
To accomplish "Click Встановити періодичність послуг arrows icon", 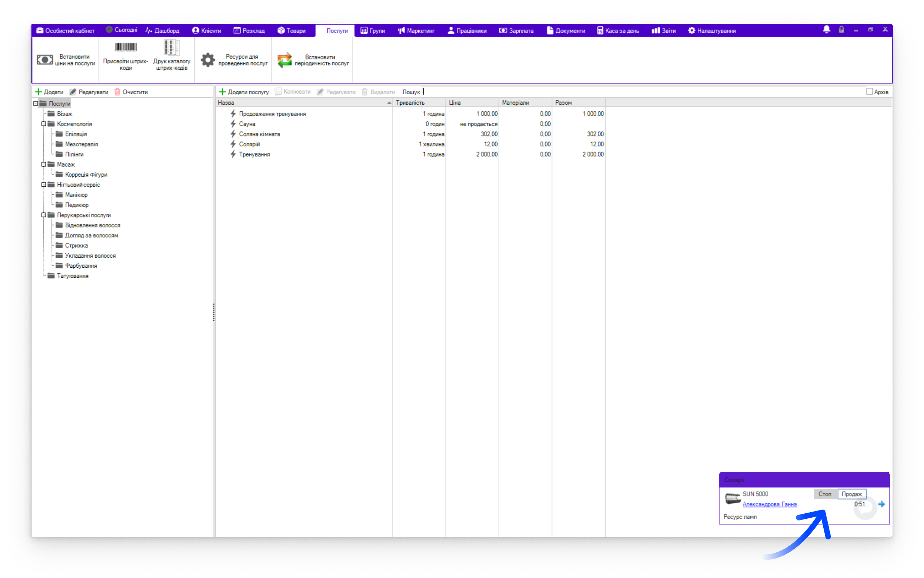I will point(284,60).
